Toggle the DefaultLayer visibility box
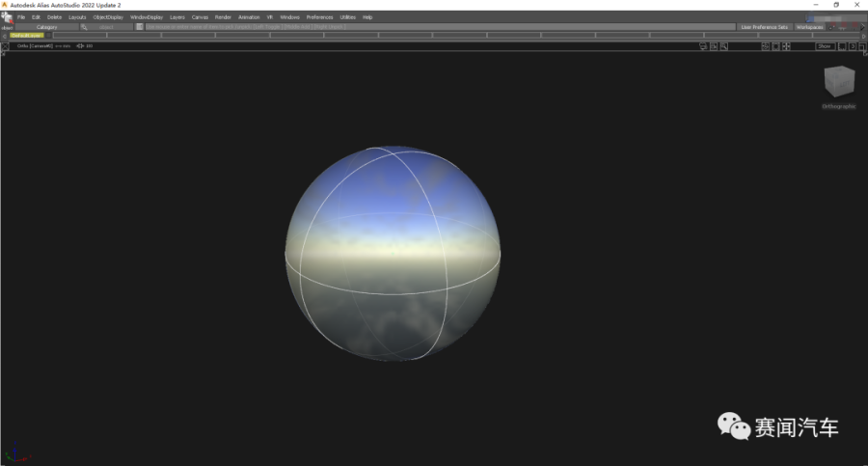The image size is (868, 466). [48, 36]
